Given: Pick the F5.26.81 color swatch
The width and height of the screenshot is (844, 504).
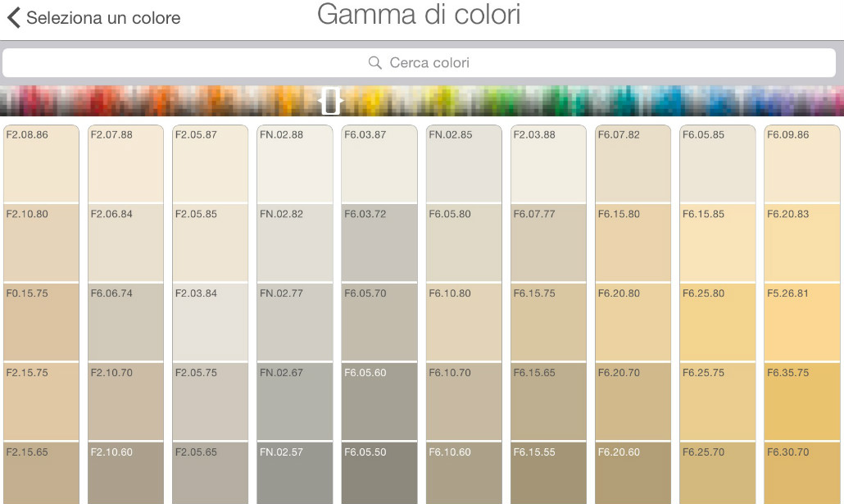Looking at the screenshot, I should tap(801, 322).
